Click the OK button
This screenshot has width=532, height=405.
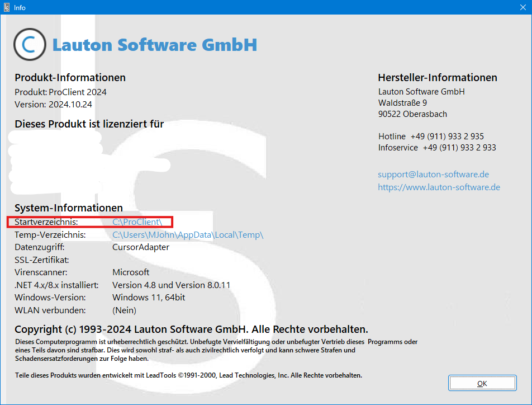click(x=482, y=383)
